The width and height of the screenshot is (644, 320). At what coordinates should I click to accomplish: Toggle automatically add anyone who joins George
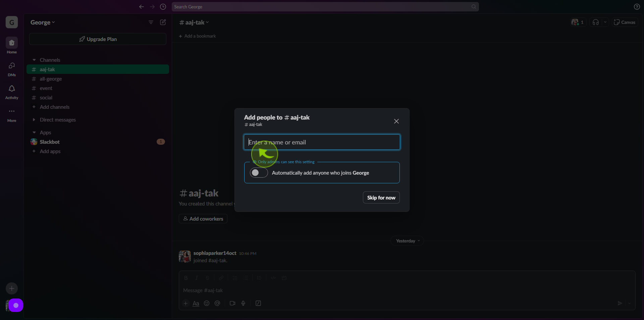[259, 173]
